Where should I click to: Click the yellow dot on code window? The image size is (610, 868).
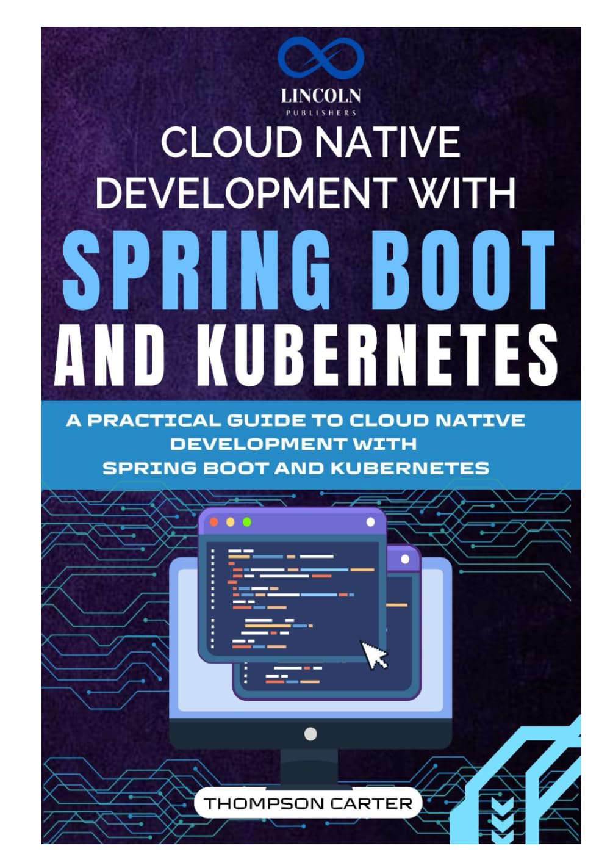pyautogui.click(x=230, y=522)
